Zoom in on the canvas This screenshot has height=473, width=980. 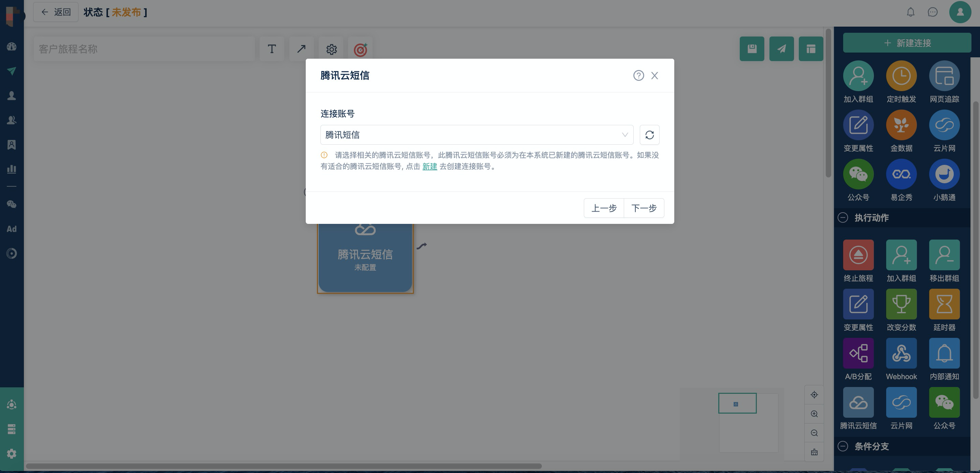coord(814,414)
